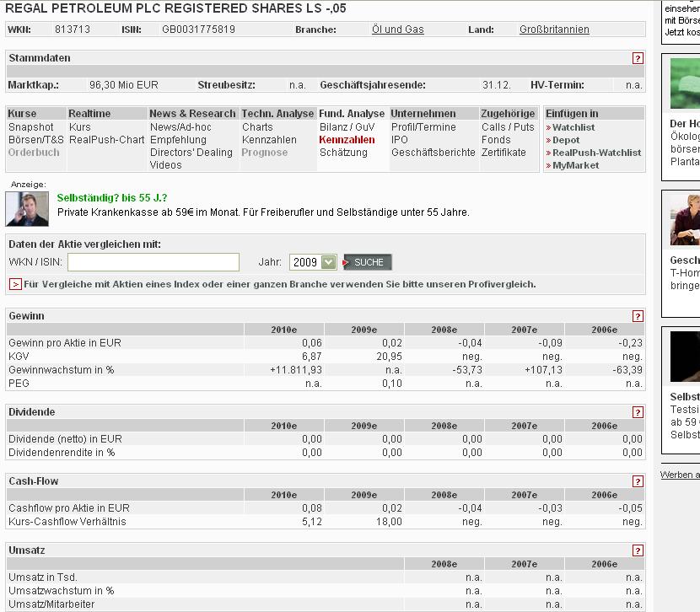700x612 pixels.
Task: Open help for the Cash-Flow section
Action: pyautogui.click(x=638, y=481)
